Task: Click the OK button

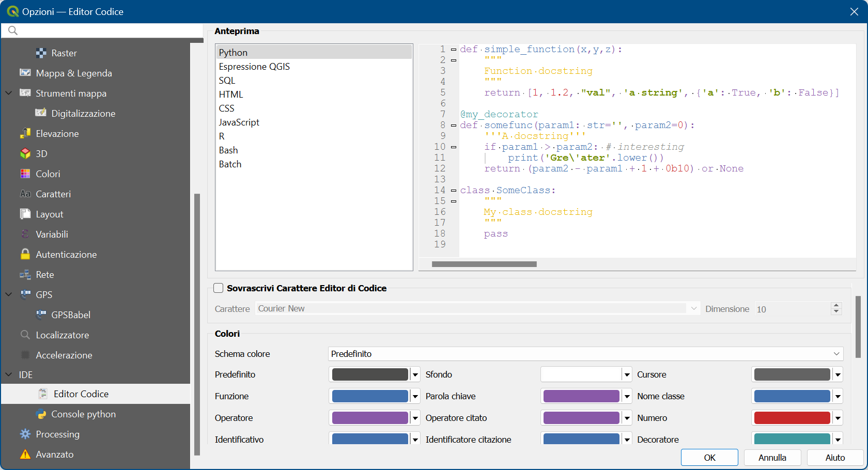Action: pos(709,458)
